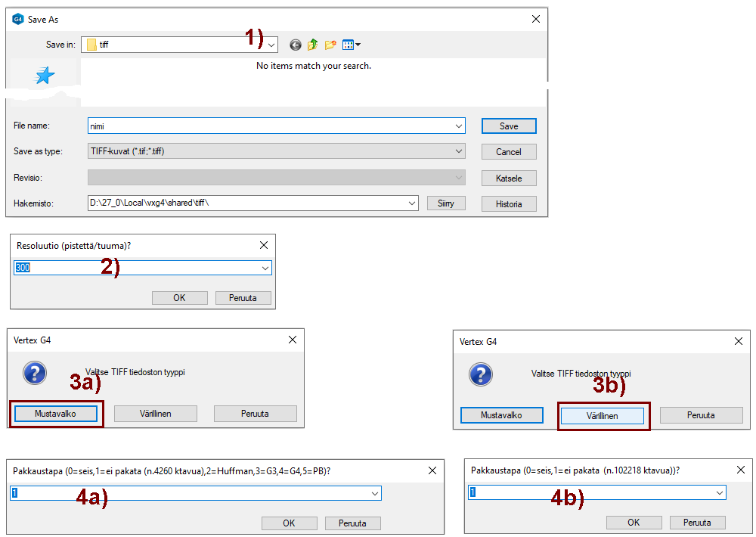756x537 pixels.
Task: Go up one folder level icon
Action: [x=312, y=45]
